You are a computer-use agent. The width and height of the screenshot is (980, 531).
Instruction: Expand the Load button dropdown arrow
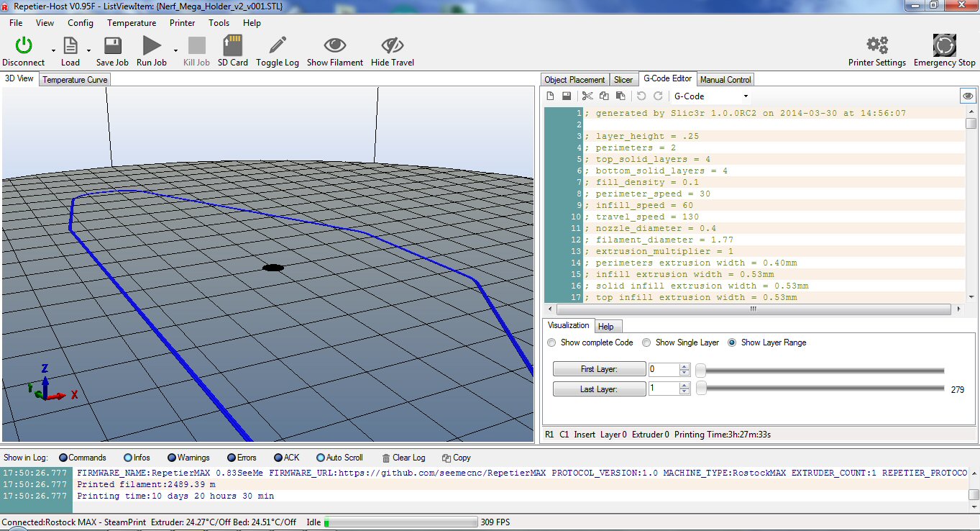[x=88, y=51]
